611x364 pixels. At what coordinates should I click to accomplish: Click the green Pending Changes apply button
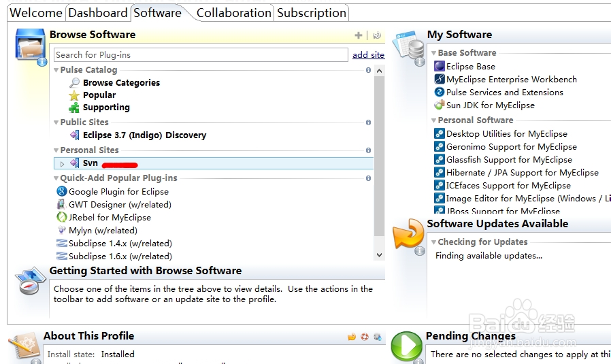(406, 346)
